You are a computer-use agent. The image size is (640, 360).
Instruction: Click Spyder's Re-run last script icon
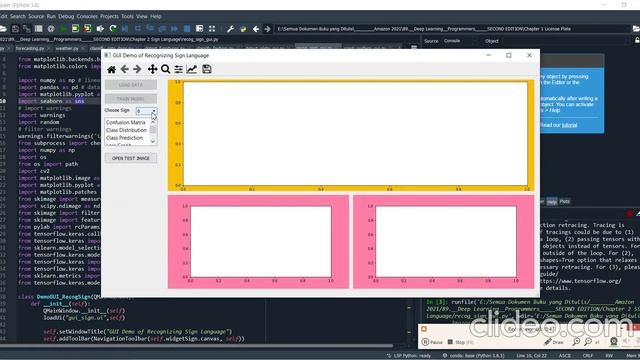click(x=113, y=29)
